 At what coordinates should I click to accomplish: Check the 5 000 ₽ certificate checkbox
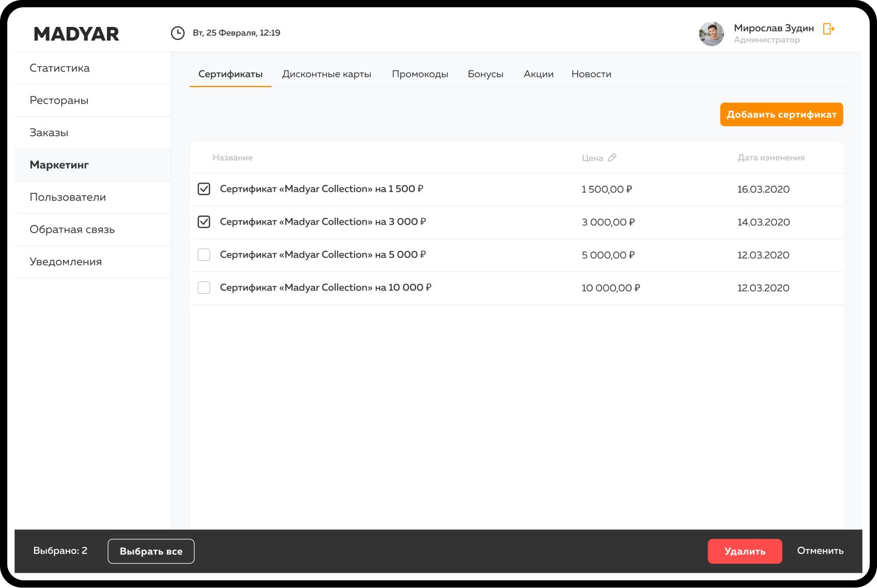pos(204,255)
